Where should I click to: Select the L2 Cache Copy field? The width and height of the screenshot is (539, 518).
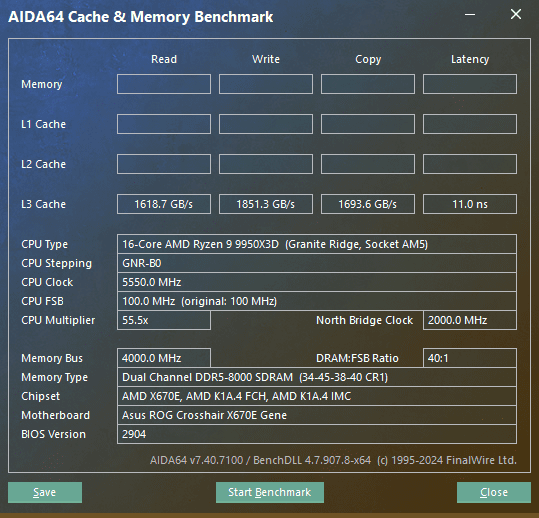pyautogui.click(x=368, y=164)
